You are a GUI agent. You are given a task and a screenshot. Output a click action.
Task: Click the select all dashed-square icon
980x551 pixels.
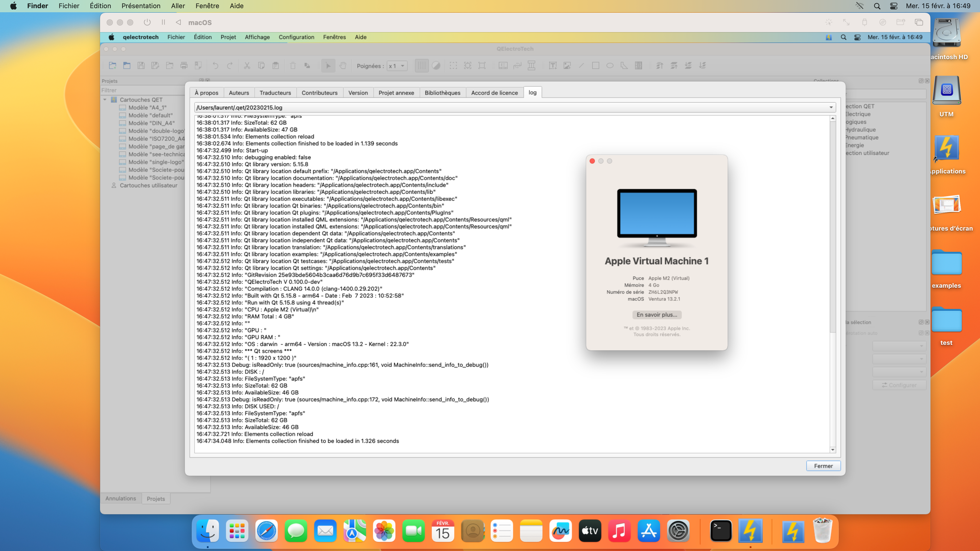pyautogui.click(x=453, y=65)
